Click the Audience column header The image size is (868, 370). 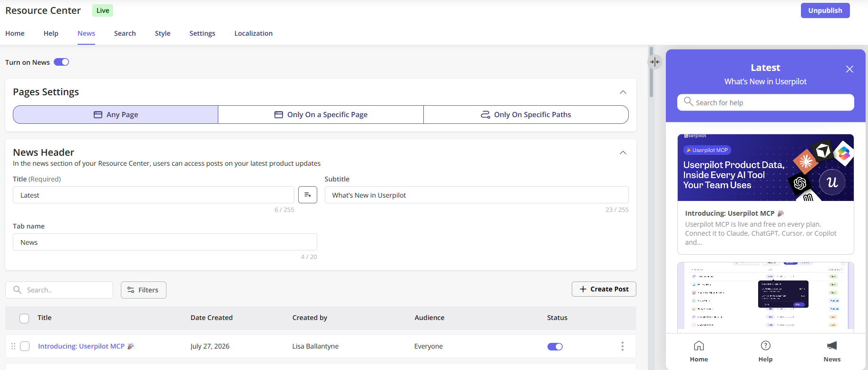[x=429, y=318]
